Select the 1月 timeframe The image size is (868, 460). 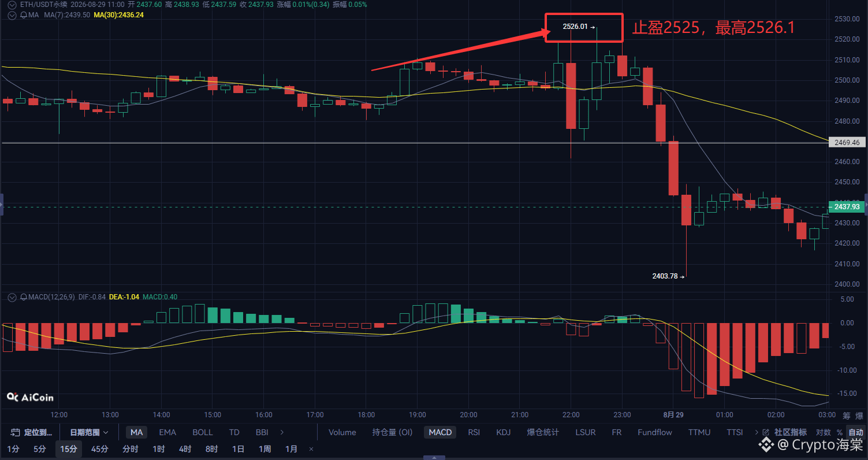tap(292, 449)
